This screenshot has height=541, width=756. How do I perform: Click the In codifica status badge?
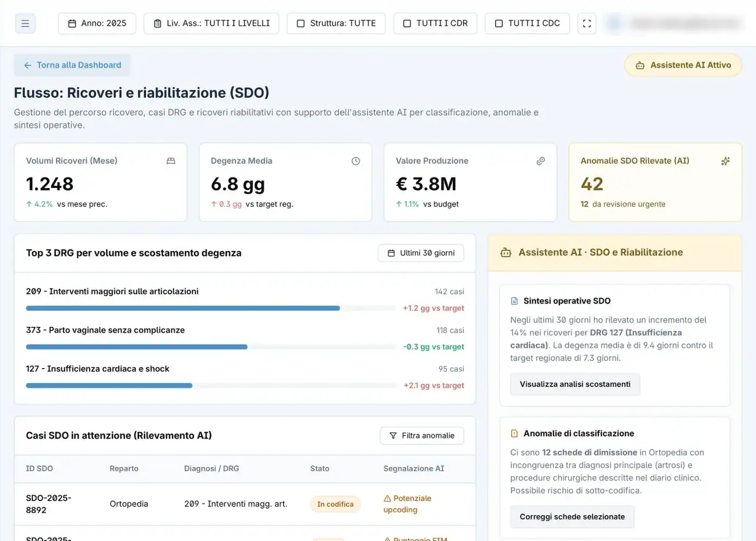(x=335, y=504)
